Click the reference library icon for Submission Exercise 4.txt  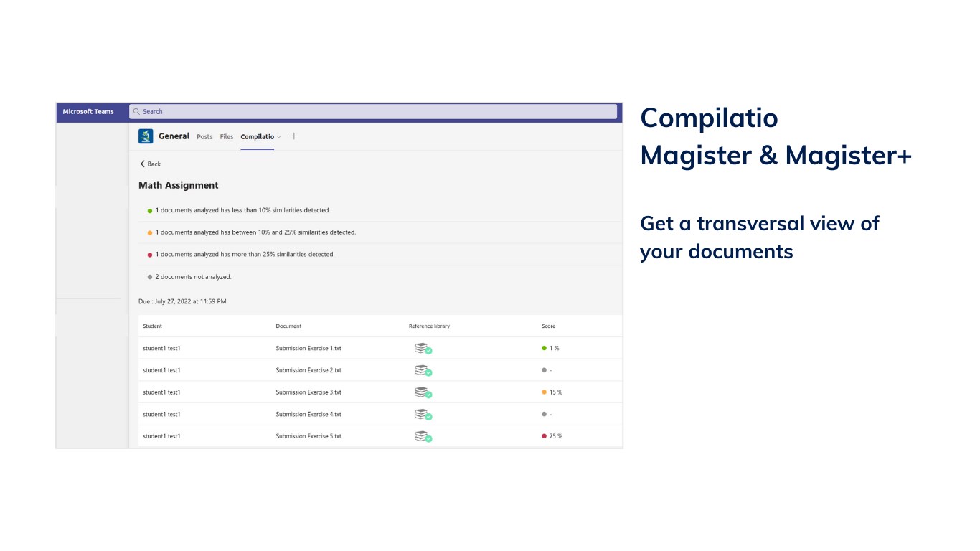tap(423, 415)
